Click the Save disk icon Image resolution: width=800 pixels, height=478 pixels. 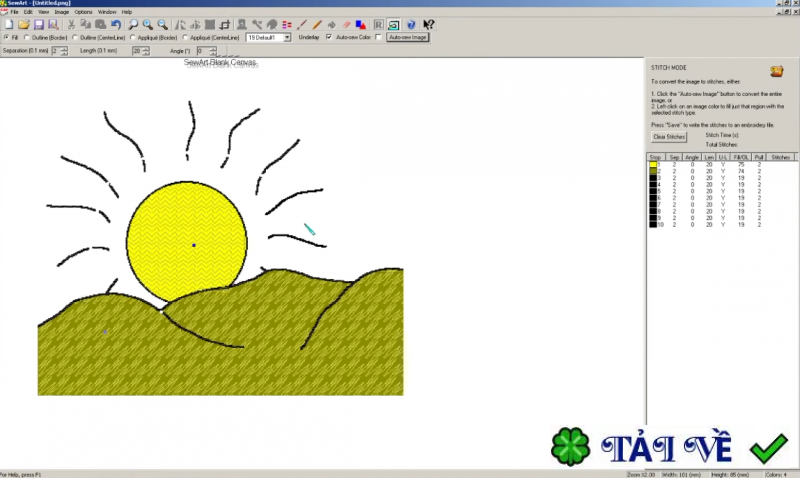tap(37, 23)
